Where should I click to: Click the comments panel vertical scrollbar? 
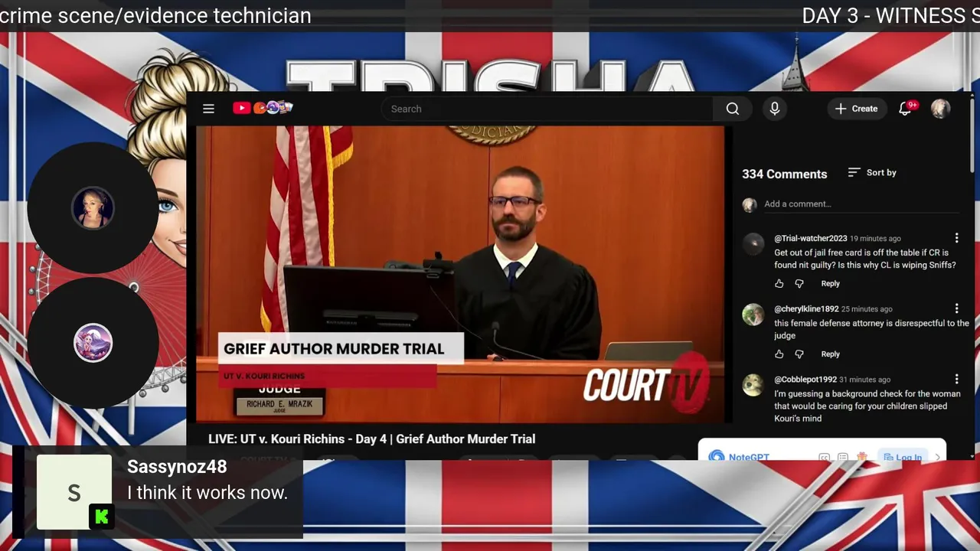972,134
